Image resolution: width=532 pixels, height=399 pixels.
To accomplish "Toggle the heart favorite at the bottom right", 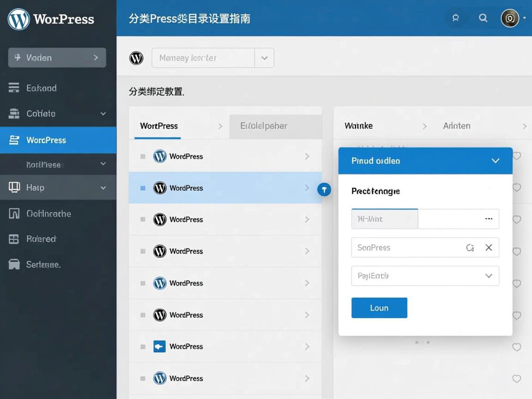I will coord(517,379).
